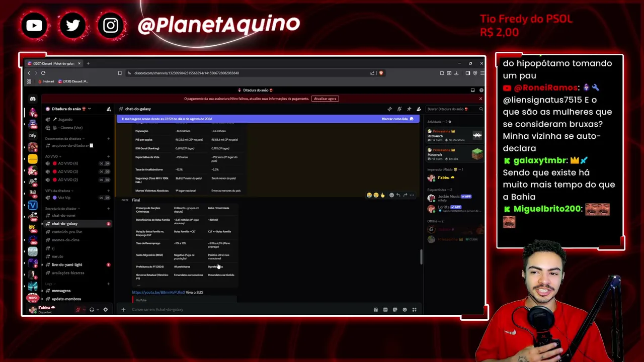Collapse the VIP's da ditadura category
The height and width of the screenshot is (362, 644).
tap(59, 191)
